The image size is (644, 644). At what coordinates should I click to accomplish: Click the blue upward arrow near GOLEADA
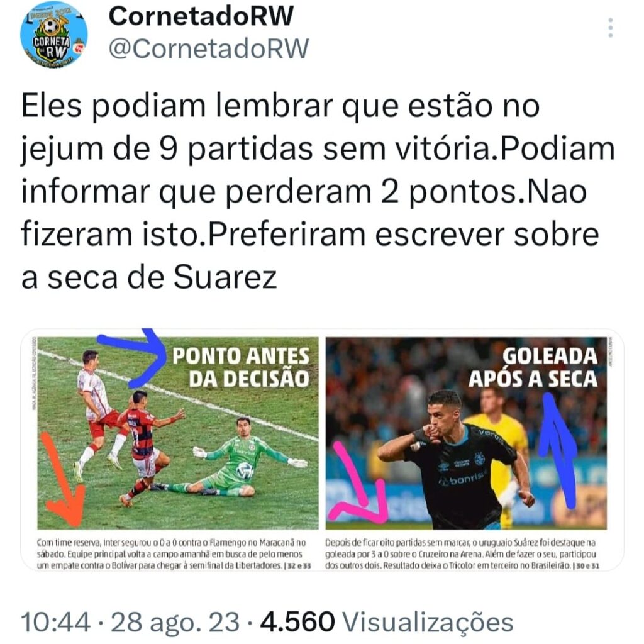[558, 450]
